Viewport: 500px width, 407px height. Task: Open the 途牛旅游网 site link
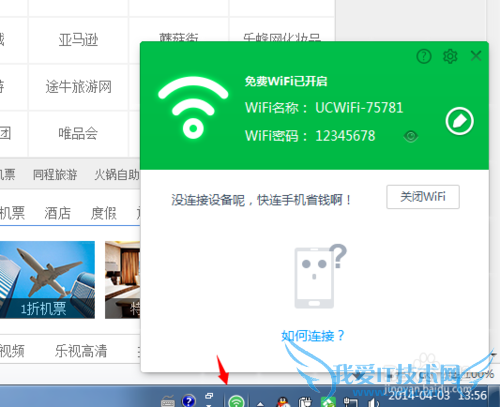pyautogui.click(x=78, y=87)
